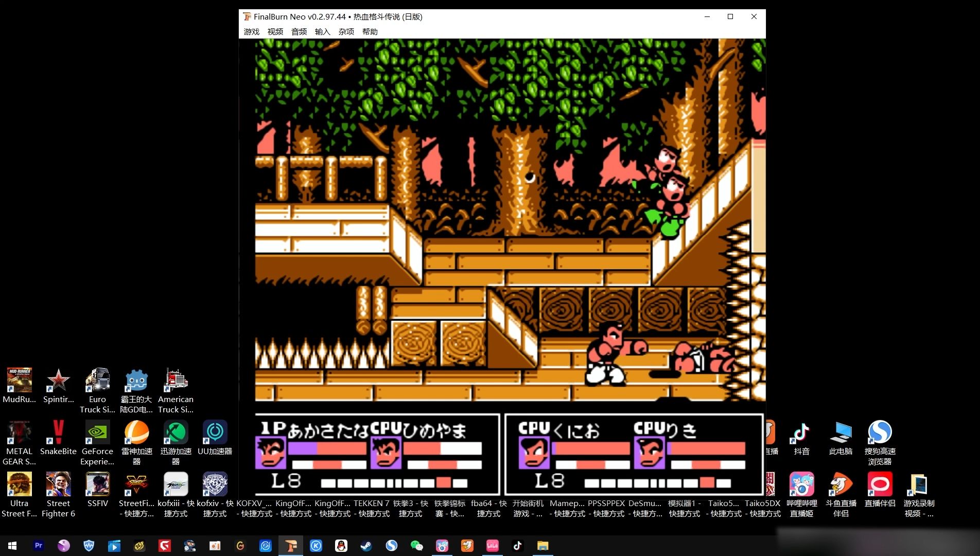Select the SnakeBite desktop shortcut
Screen dimensions: 980x556
(x=58, y=438)
